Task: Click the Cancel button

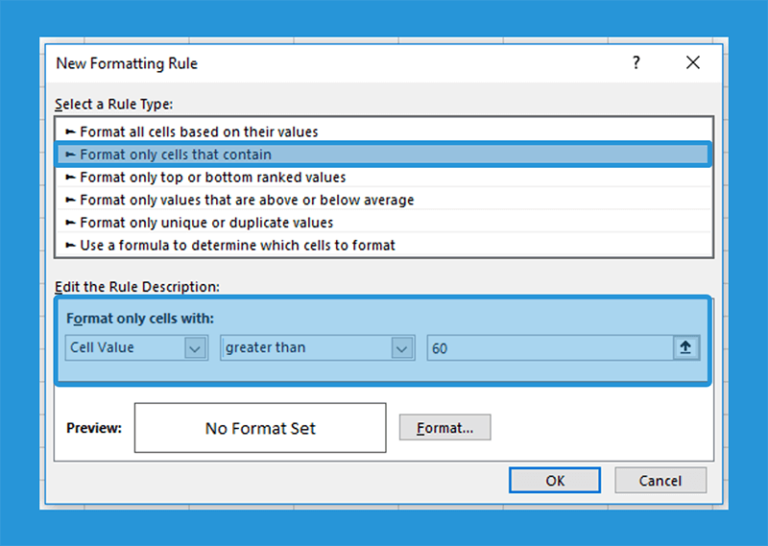Action: 660,480
